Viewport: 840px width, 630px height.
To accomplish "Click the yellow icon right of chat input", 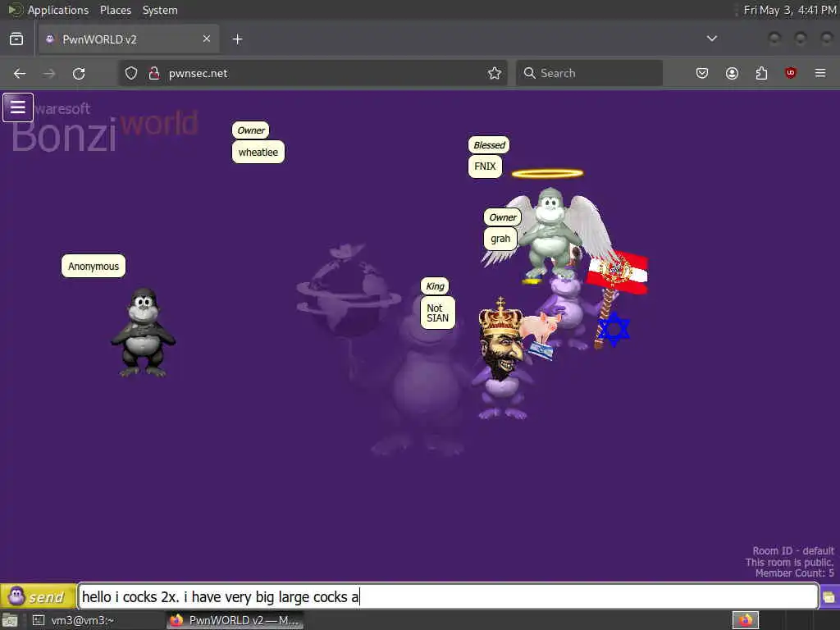I will click(829, 597).
